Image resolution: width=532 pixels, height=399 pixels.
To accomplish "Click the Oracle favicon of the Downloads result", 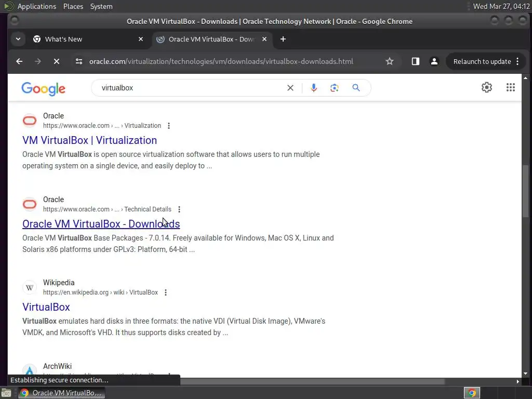I will 30,204.
